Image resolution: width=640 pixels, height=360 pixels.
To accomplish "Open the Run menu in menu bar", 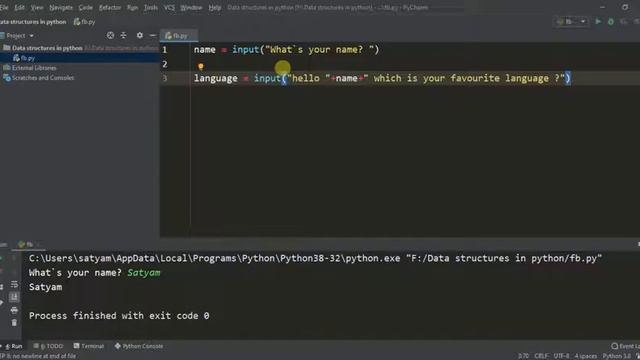I will point(132,7).
